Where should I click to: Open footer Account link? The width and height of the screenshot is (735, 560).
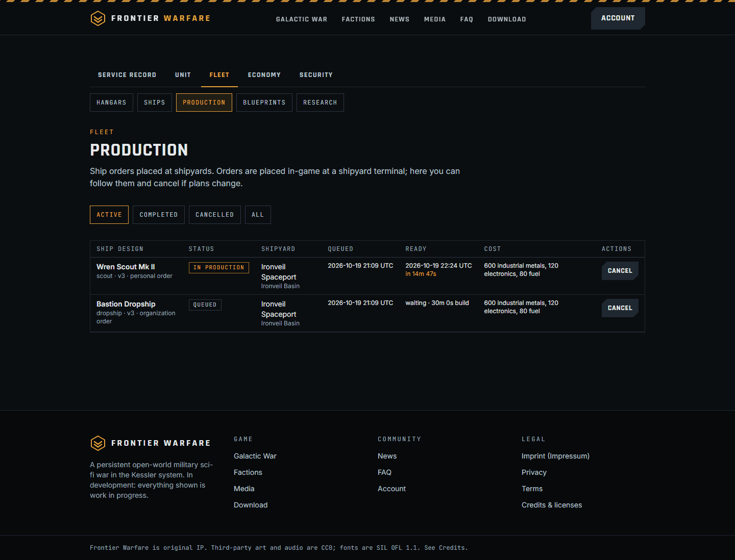(x=392, y=489)
